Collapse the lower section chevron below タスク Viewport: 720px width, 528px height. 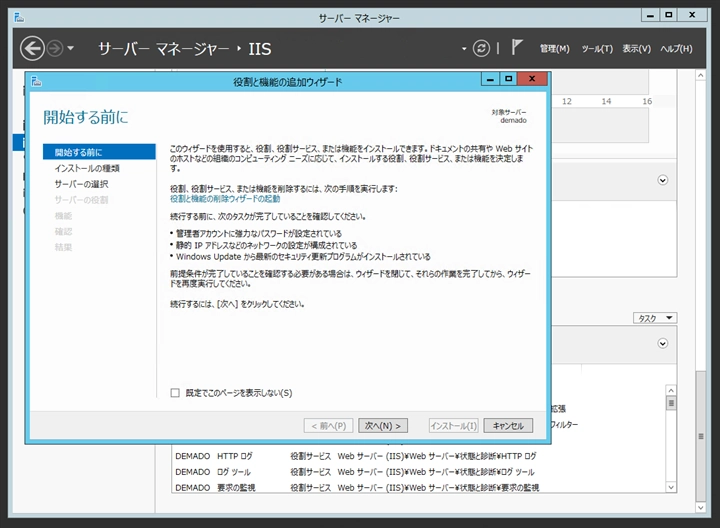pos(663,343)
